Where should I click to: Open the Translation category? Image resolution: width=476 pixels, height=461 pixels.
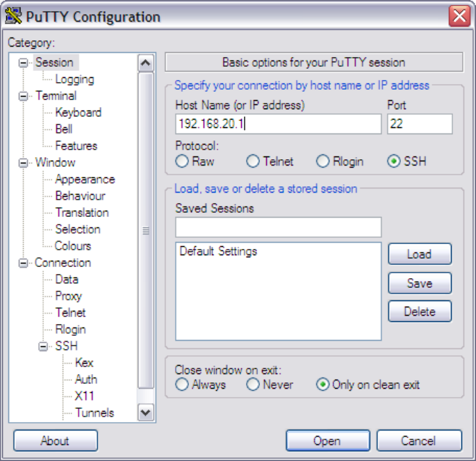click(82, 213)
